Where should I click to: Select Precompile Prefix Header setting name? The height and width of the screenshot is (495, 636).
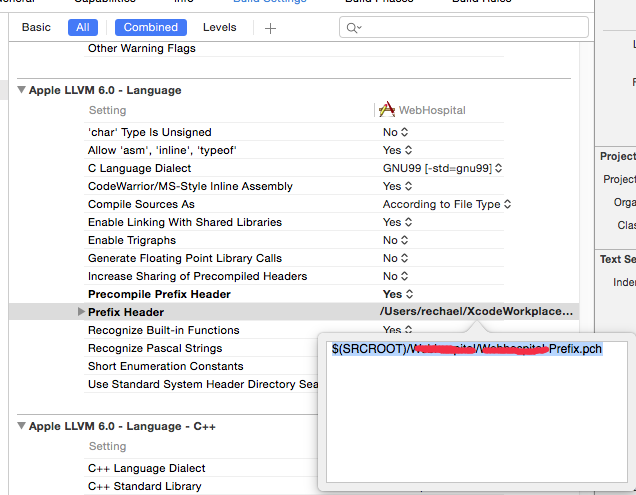pos(159,294)
